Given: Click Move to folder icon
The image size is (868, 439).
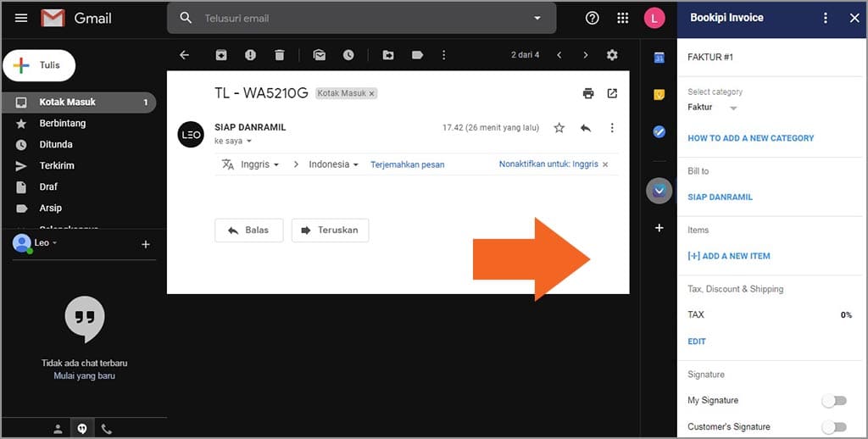Looking at the screenshot, I should [x=388, y=55].
